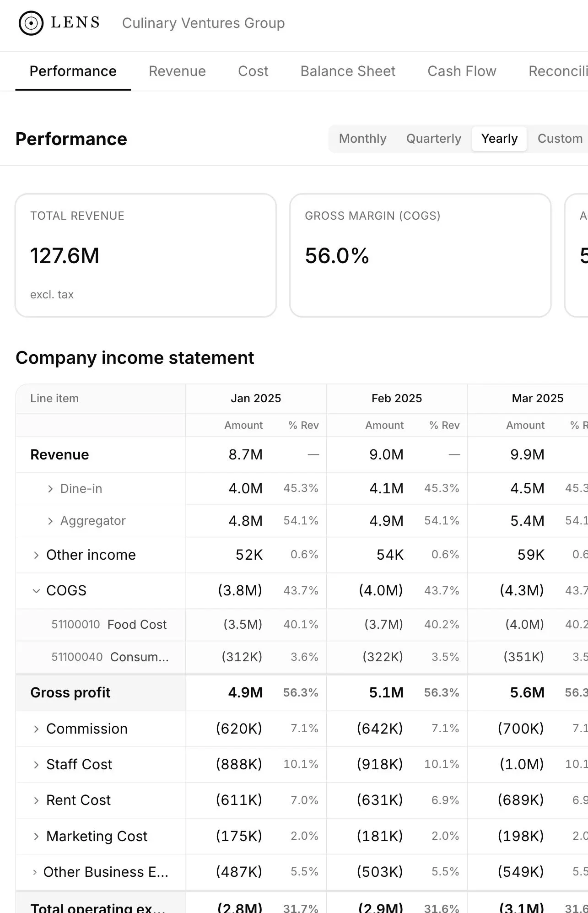Image resolution: width=588 pixels, height=913 pixels.
Task: Select the Yearly period option
Action: pyautogui.click(x=499, y=139)
